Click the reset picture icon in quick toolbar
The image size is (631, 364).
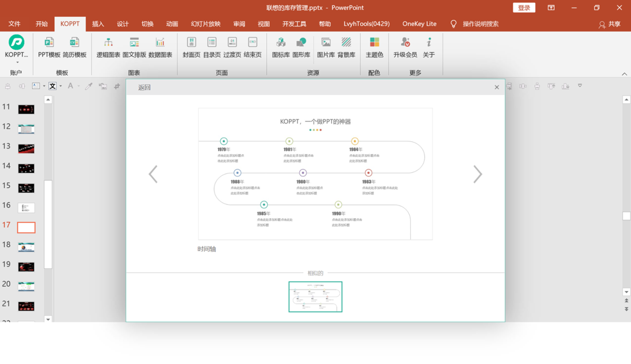(103, 86)
